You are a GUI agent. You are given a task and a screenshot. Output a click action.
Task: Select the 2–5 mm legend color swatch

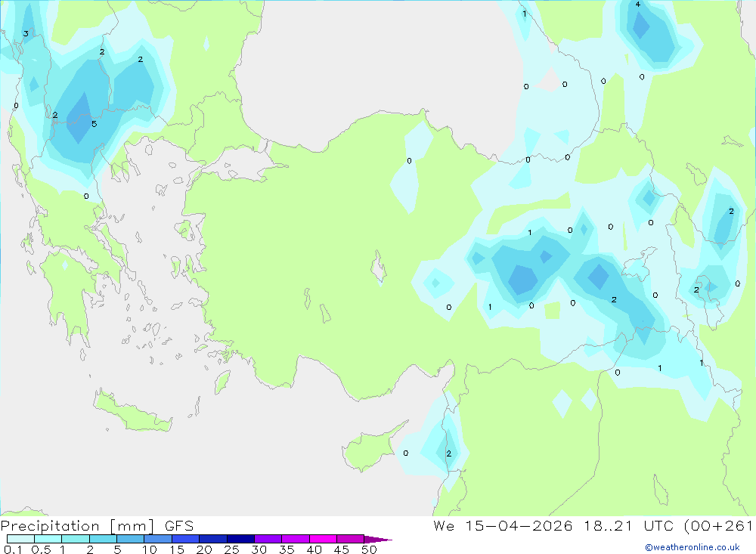(x=103, y=539)
